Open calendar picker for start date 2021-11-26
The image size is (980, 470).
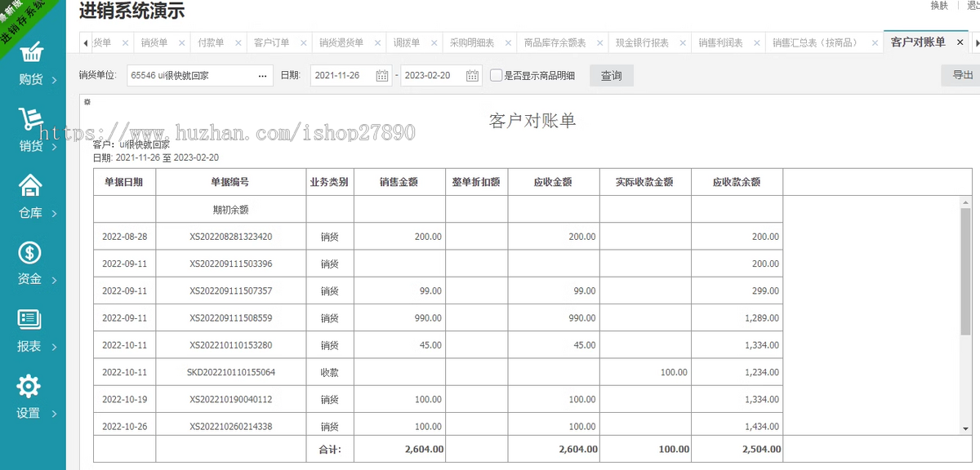(382, 76)
